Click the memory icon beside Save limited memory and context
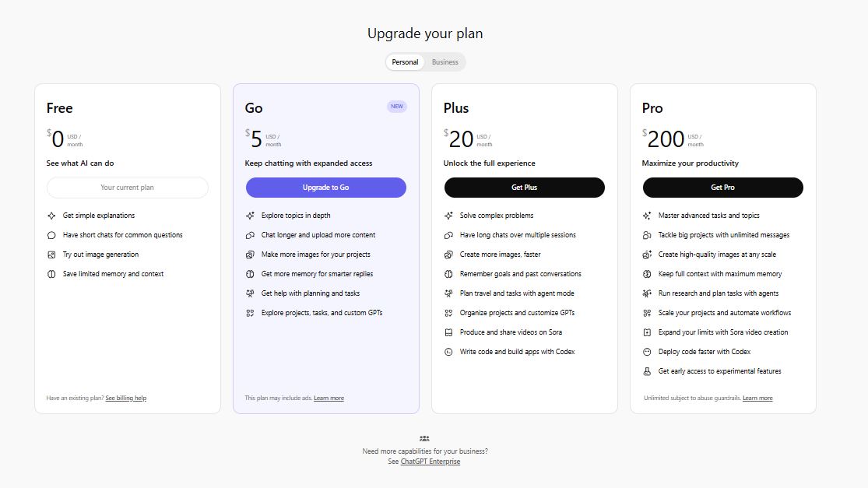 pyautogui.click(x=52, y=273)
